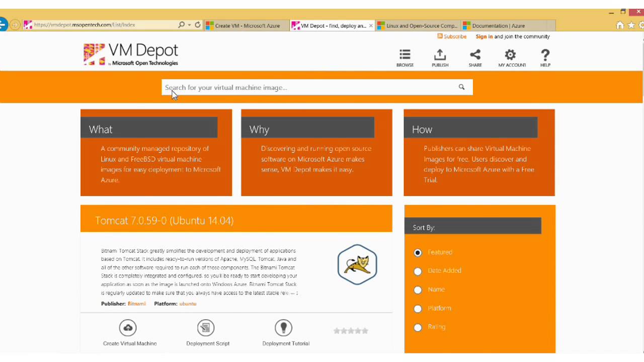Open the ubuntu platform link

pos(188,304)
